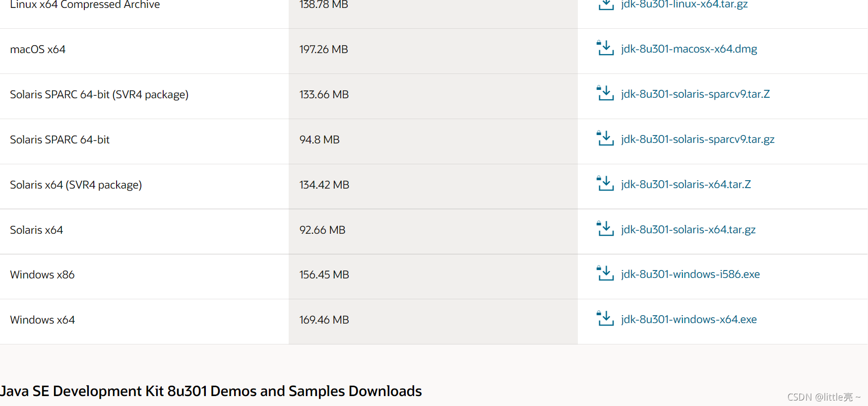Select 'Linux x64 Compressed Archive' text
The width and height of the screenshot is (868, 406).
tap(85, 4)
